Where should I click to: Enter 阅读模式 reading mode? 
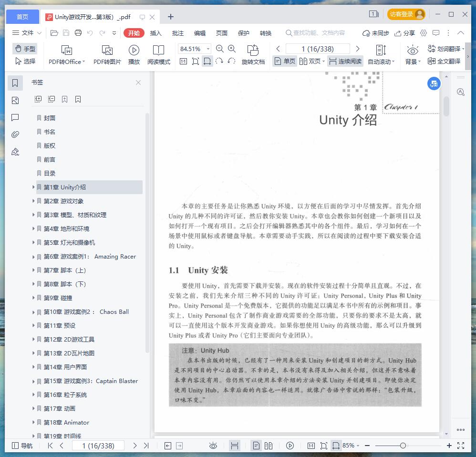tap(159, 55)
